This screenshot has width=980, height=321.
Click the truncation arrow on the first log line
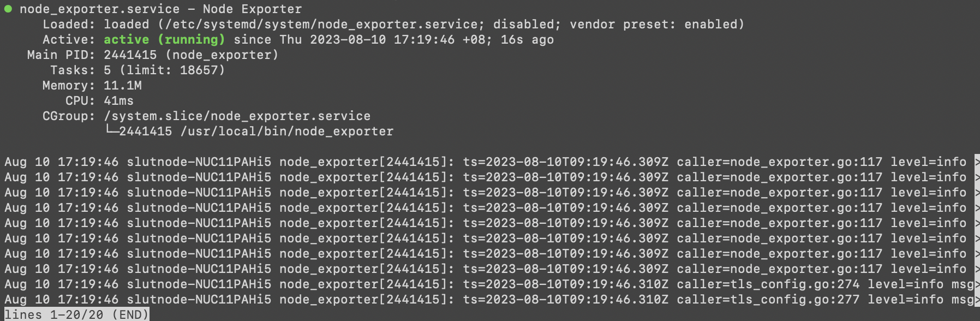(976, 162)
